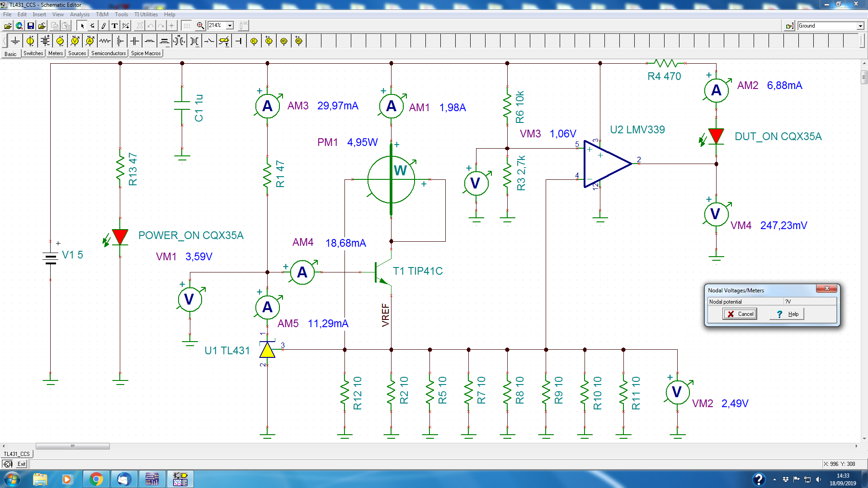Toggle the grid dots display

point(186,26)
